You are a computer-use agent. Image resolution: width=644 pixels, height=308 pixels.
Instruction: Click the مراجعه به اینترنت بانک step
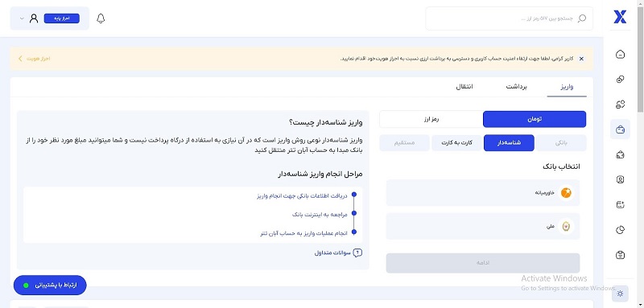point(320,215)
